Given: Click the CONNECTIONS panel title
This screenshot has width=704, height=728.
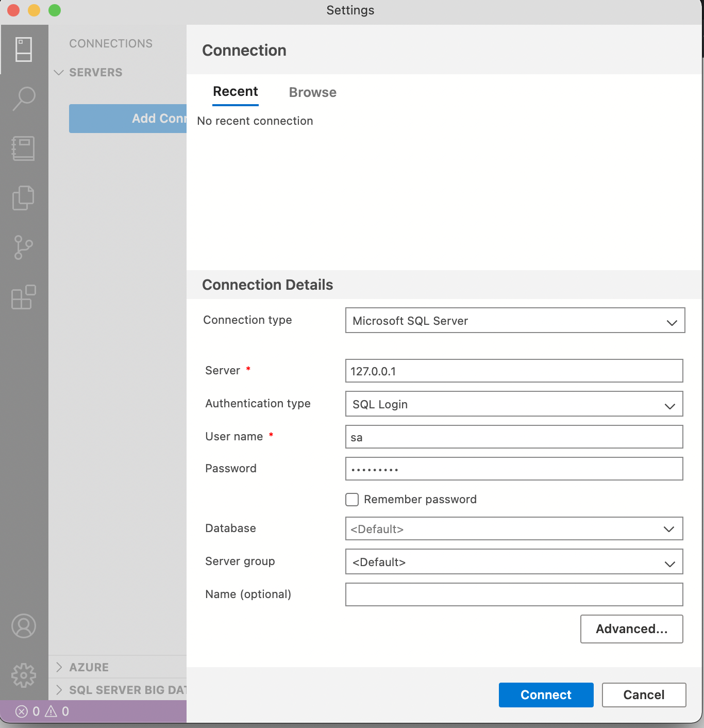Looking at the screenshot, I should 111,44.
